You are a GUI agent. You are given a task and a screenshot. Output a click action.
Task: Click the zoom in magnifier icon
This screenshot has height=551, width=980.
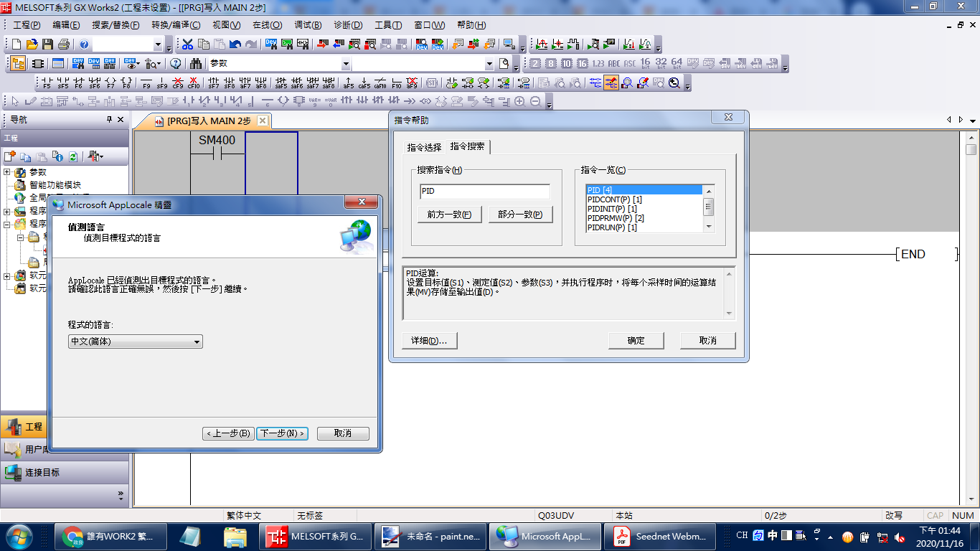[x=519, y=102]
